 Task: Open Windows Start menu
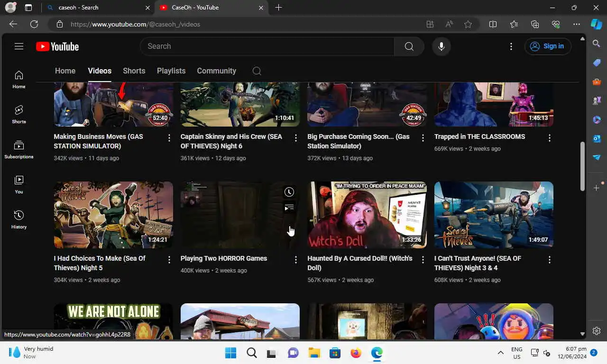[x=230, y=353]
